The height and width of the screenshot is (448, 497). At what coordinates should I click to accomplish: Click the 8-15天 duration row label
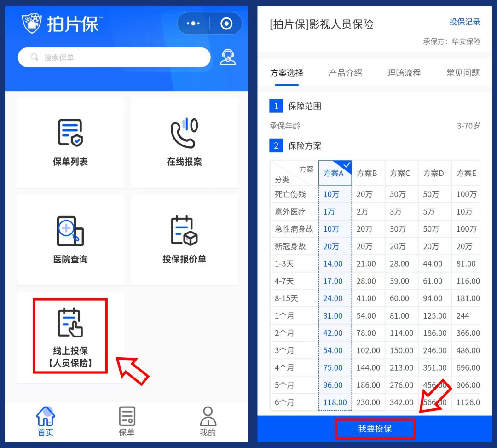click(286, 298)
